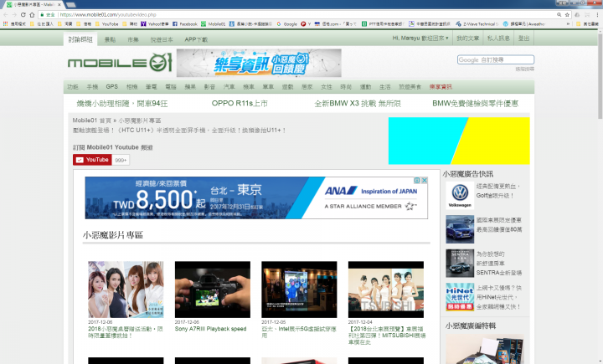This screenshot has width=603, height=364.
Task: Click into the Google custom search field
Action: click(496, 59)
